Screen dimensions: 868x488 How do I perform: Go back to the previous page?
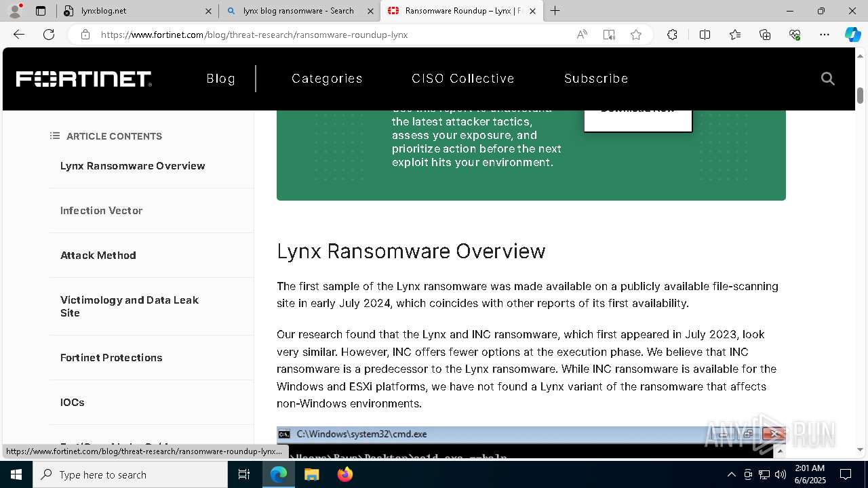tap(19, 35)
